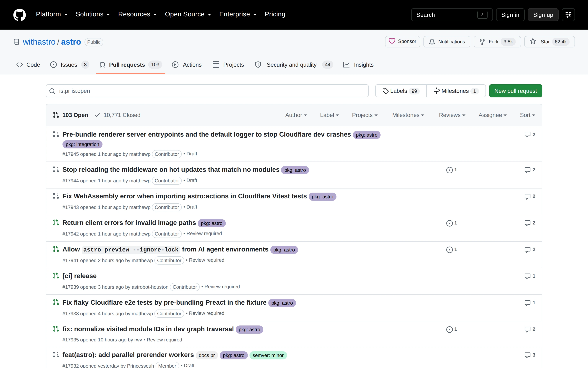Open the Sort dropdown
Screen dimensions: 588x368
pos(527,115)
